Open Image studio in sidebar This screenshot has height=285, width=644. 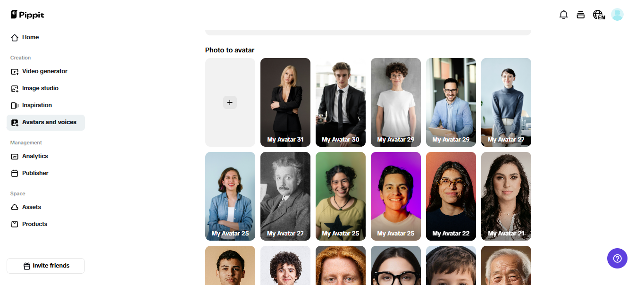(40, 88)
